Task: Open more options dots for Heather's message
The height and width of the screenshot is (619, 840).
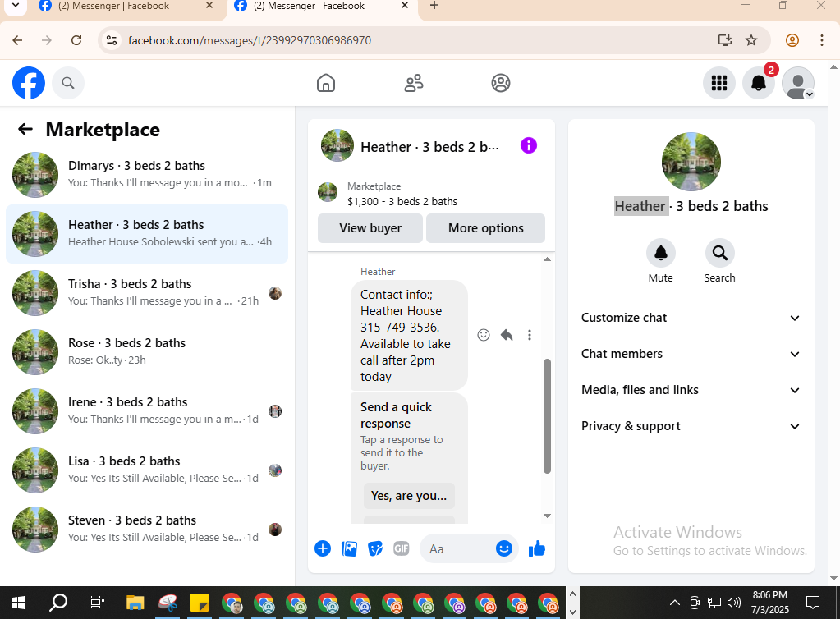Action: (530, 335)
